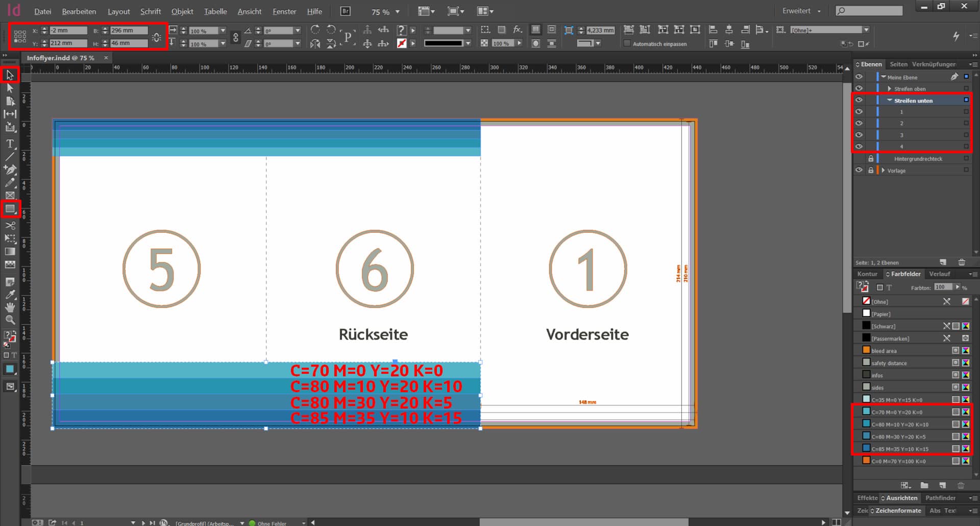The height and width of the screenshot is (526, 980).
Task: Expand the Streifen oben layer group
Action: click(890, 88)
